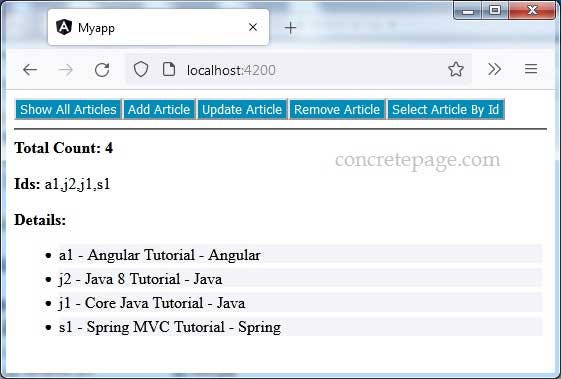This screenshot has width=561, height=379.
Task: Bookmark this page with the star icon
Action: coord(456,69)
